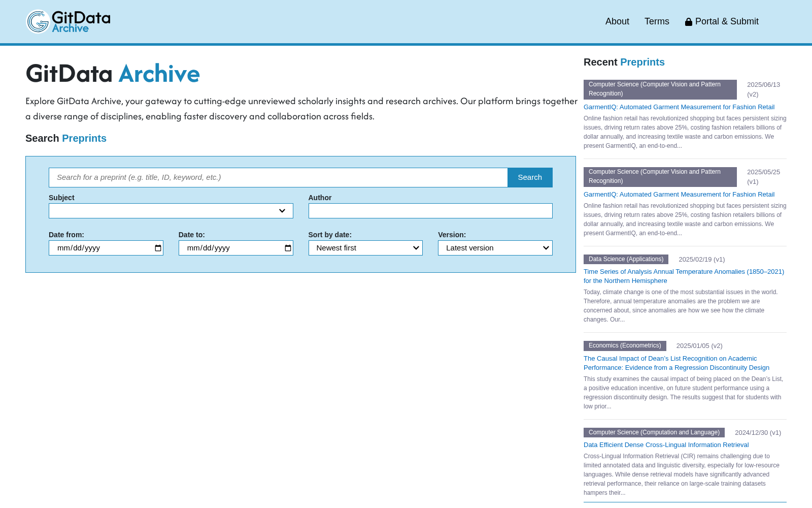
Task: Click the Date to field
Action: coord(236,248)
